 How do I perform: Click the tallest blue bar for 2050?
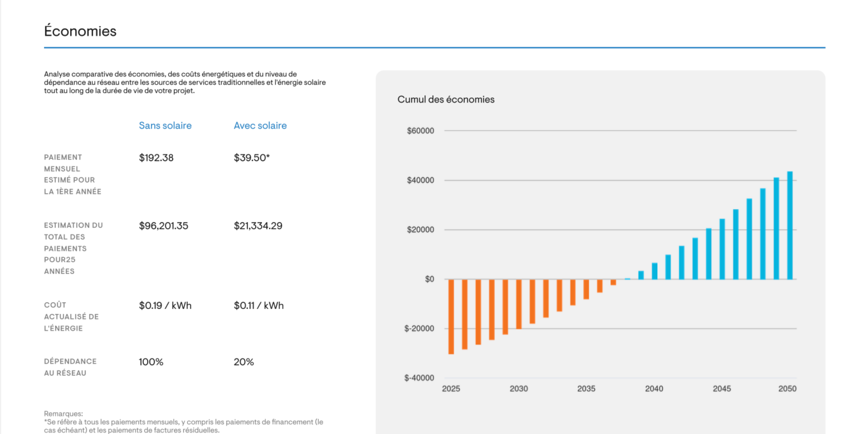coord(790,225)
